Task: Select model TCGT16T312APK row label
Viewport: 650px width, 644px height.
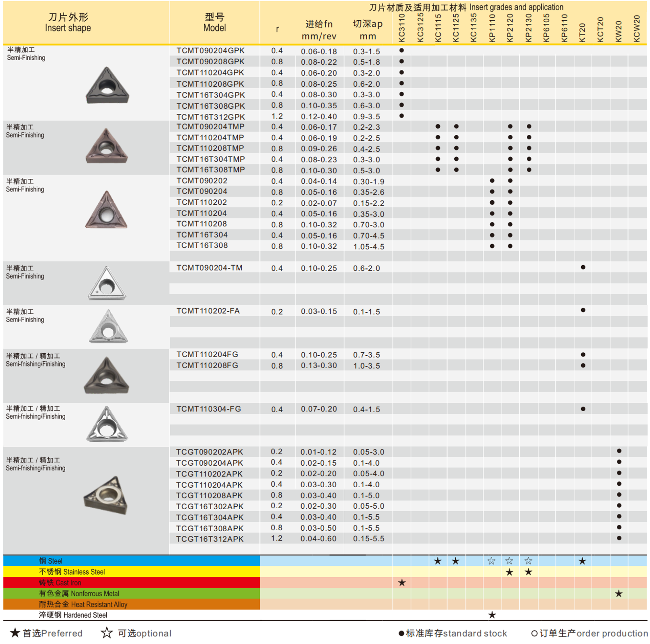Action: 210,539
